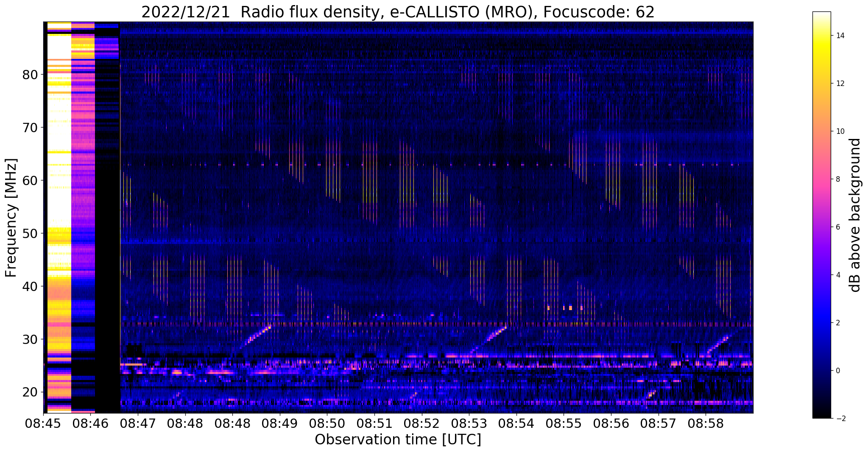
Task: Click the 08:50 time tick label
Action: point(327,424)
